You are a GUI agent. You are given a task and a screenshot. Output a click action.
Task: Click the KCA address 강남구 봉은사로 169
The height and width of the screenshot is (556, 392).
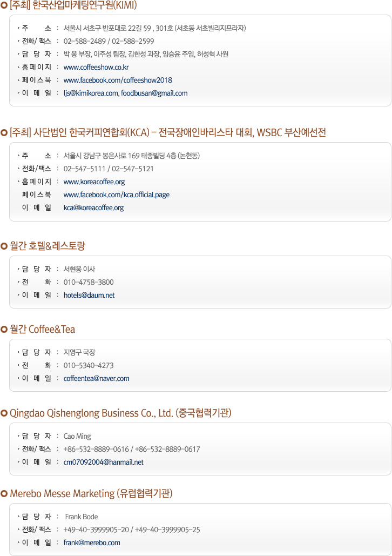tap(132, 156)
